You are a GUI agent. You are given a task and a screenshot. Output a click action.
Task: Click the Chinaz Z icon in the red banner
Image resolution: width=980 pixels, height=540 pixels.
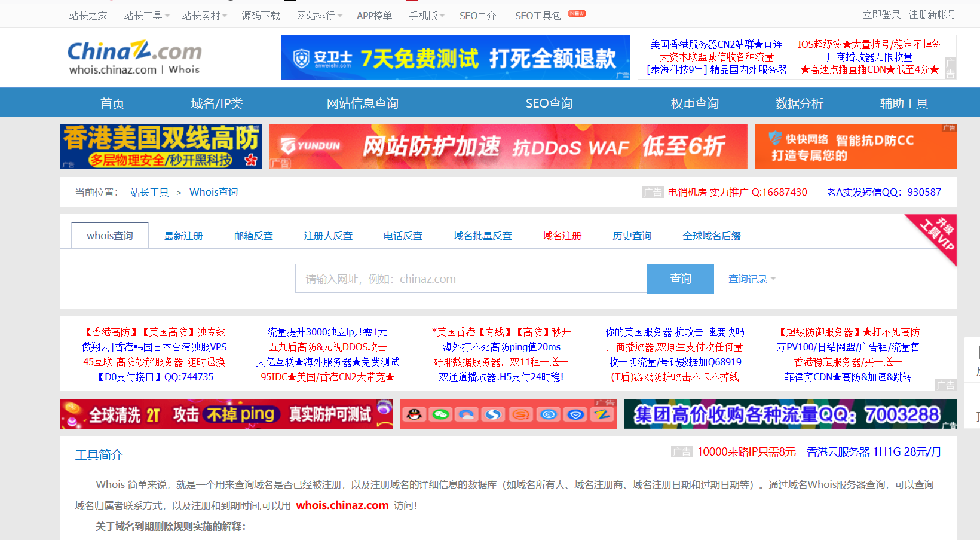602,414
